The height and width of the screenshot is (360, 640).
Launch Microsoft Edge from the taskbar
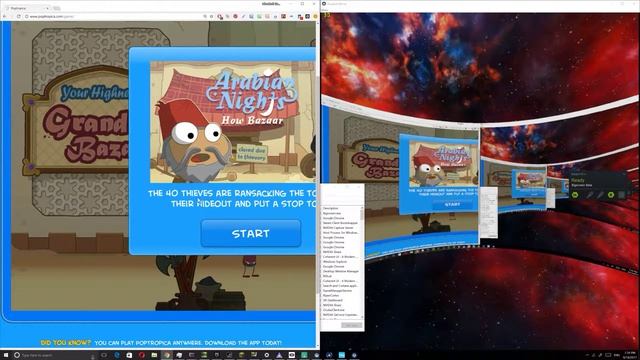(x=117, y=355)
